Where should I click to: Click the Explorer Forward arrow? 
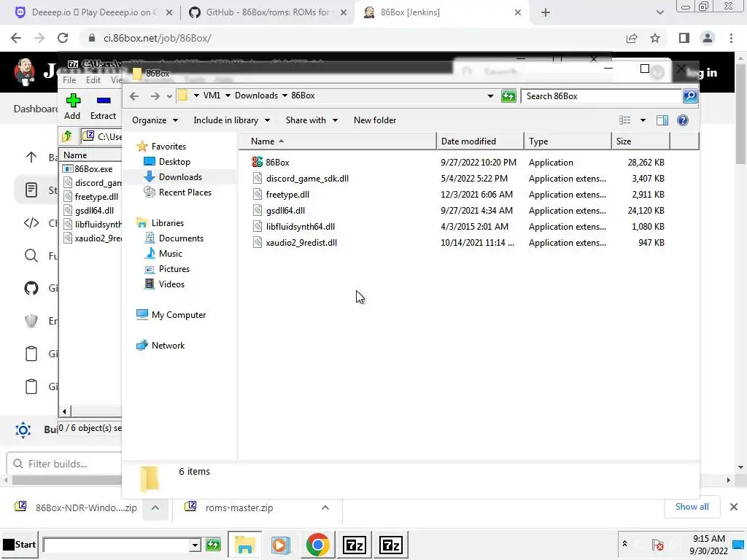(x=155, y=96)
